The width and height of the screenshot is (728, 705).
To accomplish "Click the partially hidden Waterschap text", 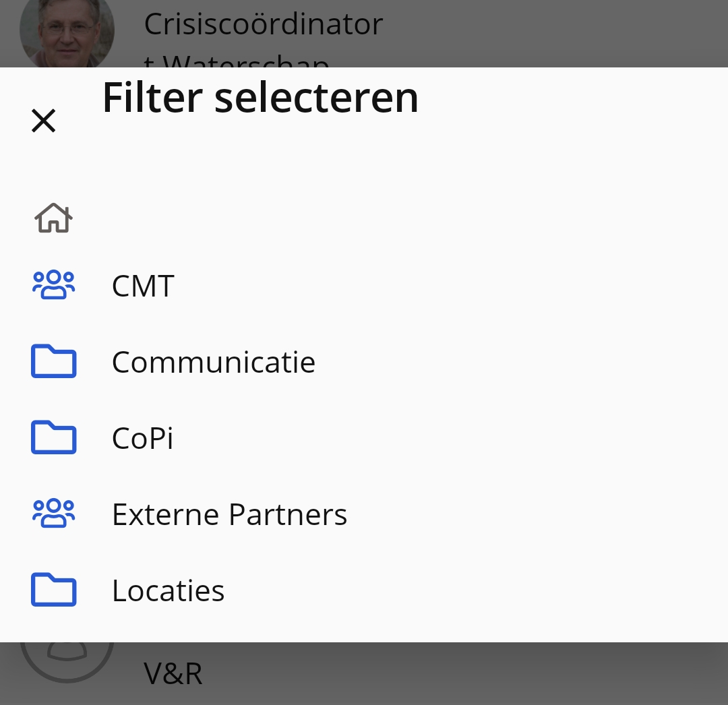I will (x=237, y=61).
